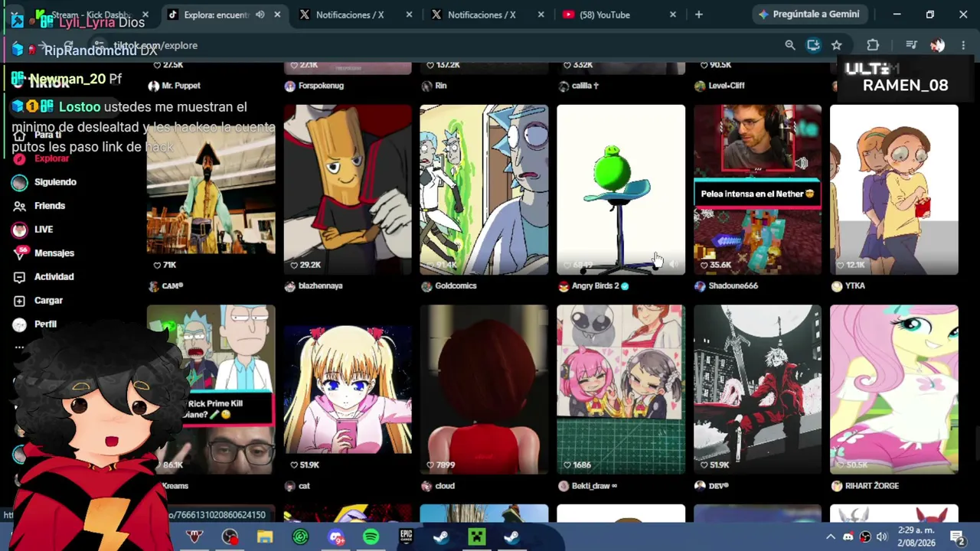Open the black and red swordsman video
The image size is (980, 551).
click(757, 390)
